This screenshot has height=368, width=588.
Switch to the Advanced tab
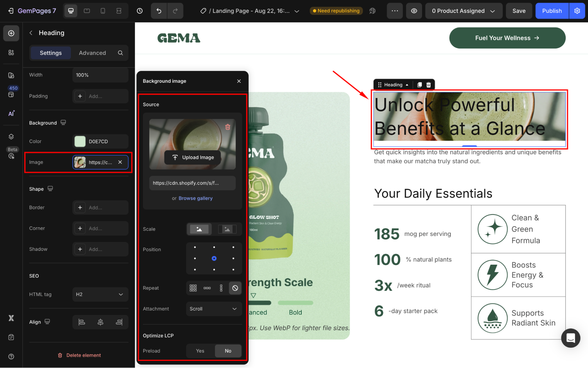92,53
